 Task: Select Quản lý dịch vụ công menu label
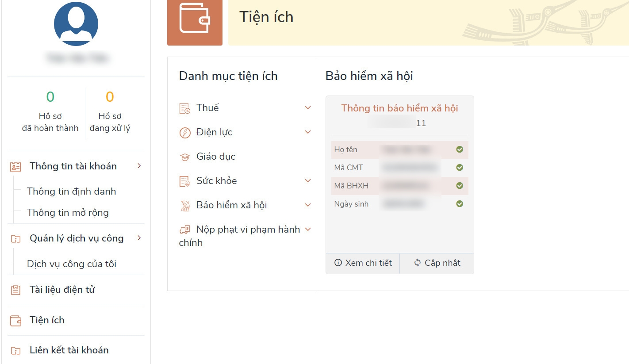click(x=77, y=238)
